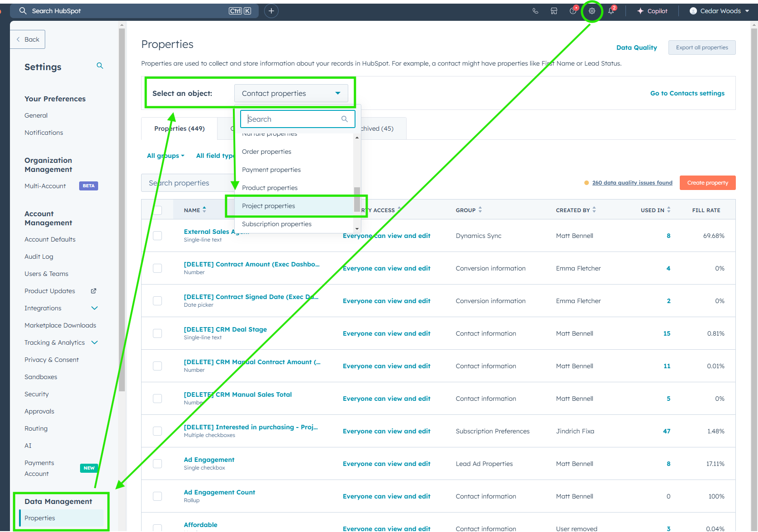758x532 pixels.
Task: Select Product properties from the list
Action: (x=294, y=188)
